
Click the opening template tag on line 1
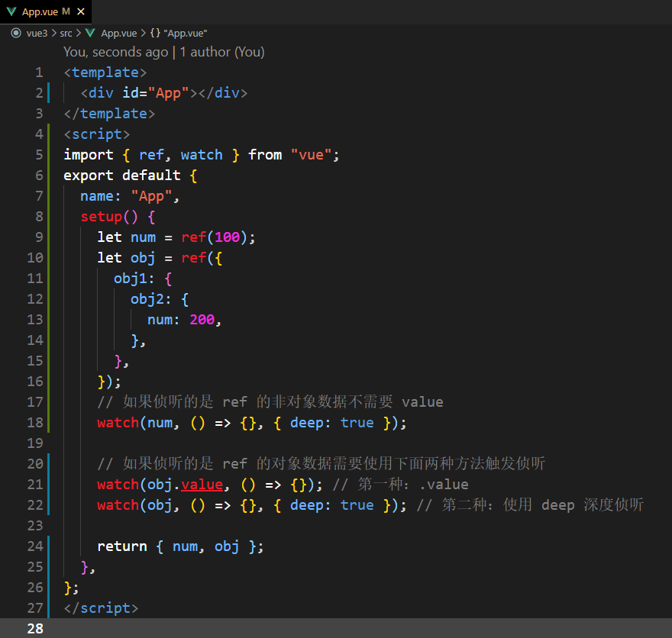(105, 72)
